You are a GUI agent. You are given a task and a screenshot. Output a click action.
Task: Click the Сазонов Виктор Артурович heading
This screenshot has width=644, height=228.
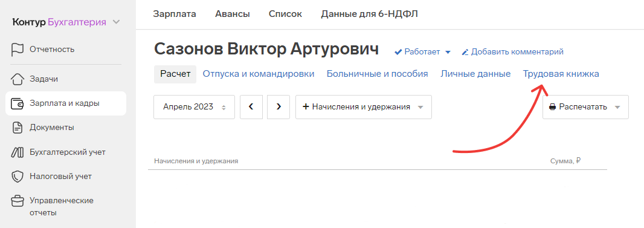[x=266, y=49]
